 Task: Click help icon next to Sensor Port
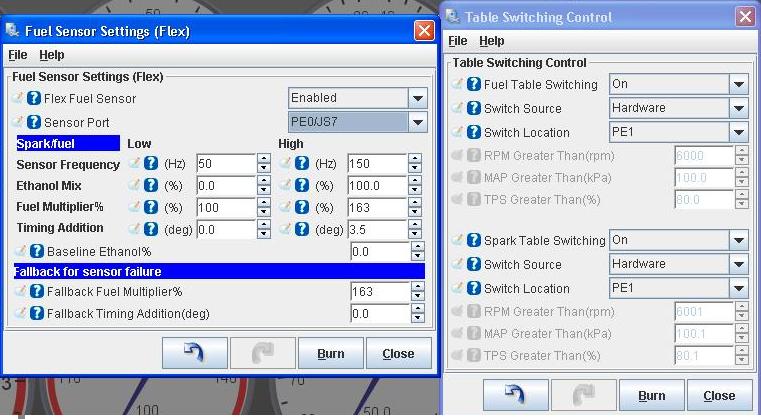click(x=34, y=122)
